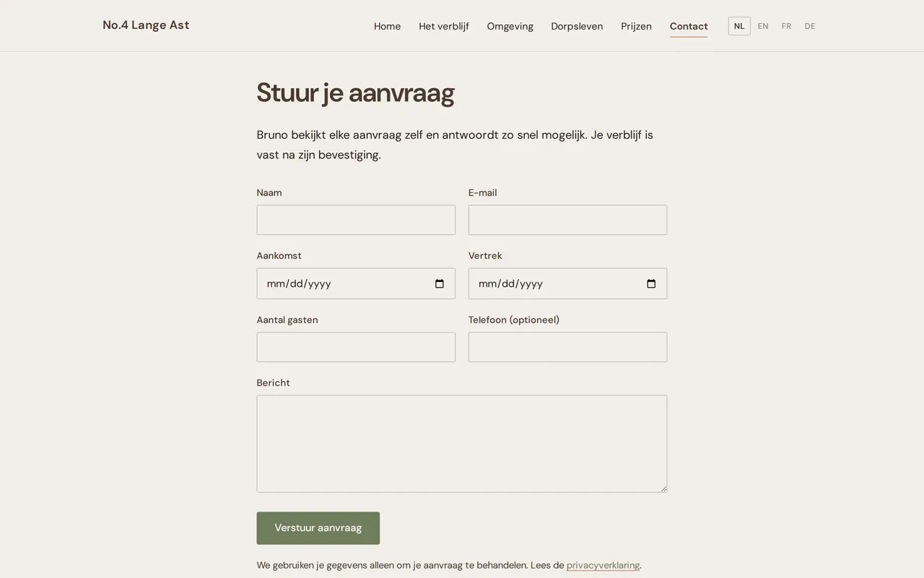Switch site language to NL

(x=739, y=26)
